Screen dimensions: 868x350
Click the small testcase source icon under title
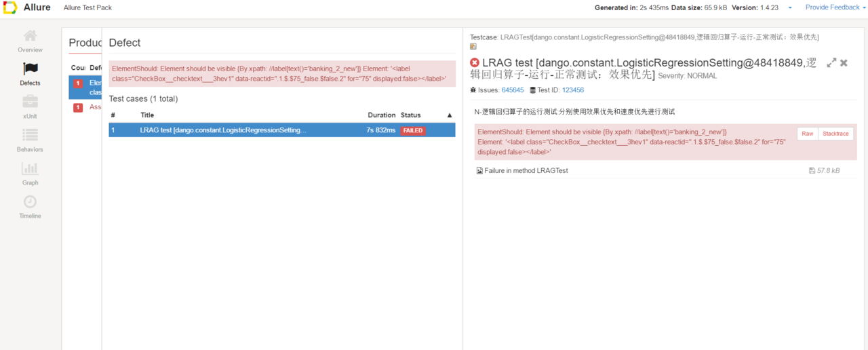pos(473,47)
